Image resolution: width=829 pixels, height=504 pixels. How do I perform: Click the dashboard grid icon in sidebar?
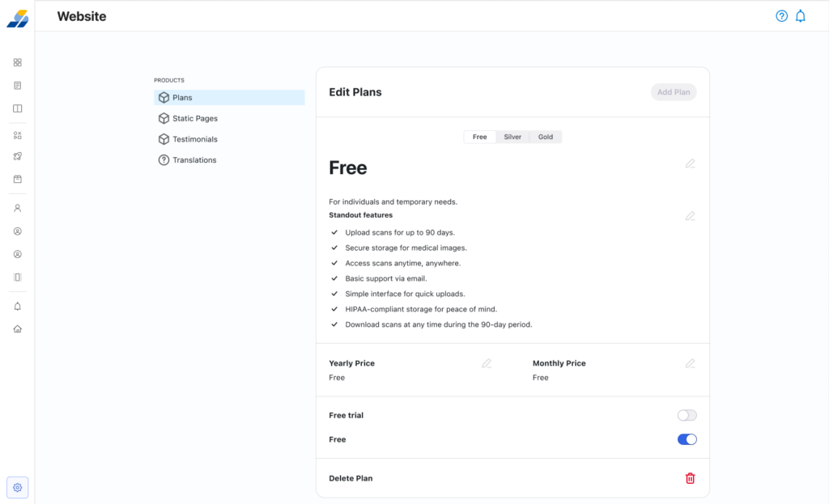(x=18, y=62)
